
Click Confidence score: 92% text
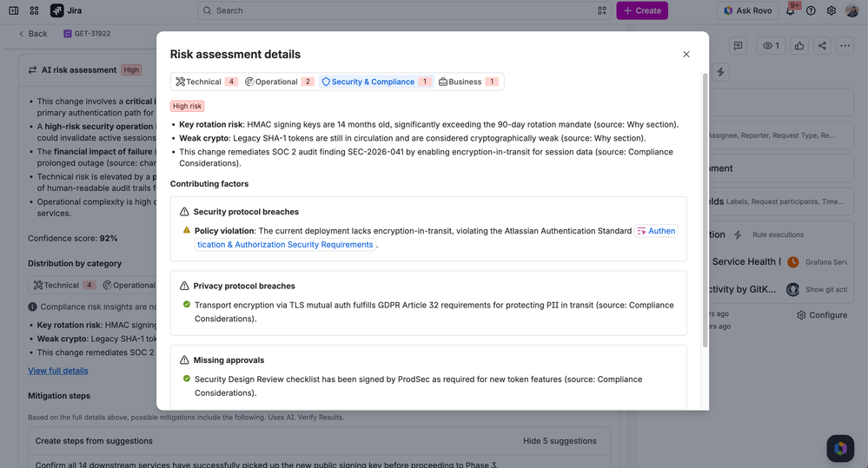pos(72,239)
